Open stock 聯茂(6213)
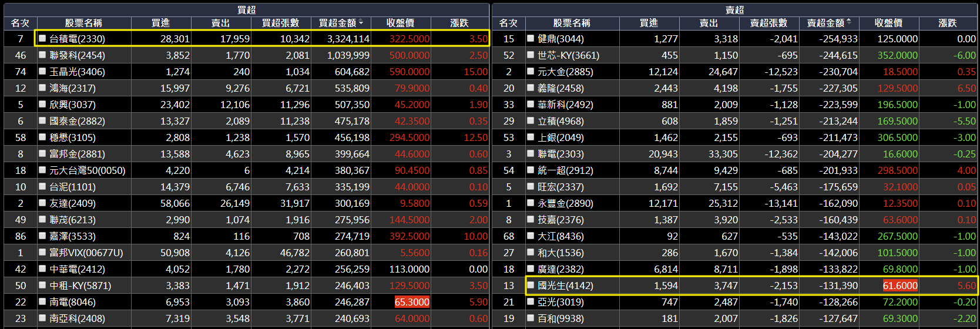 coord(72,220)
